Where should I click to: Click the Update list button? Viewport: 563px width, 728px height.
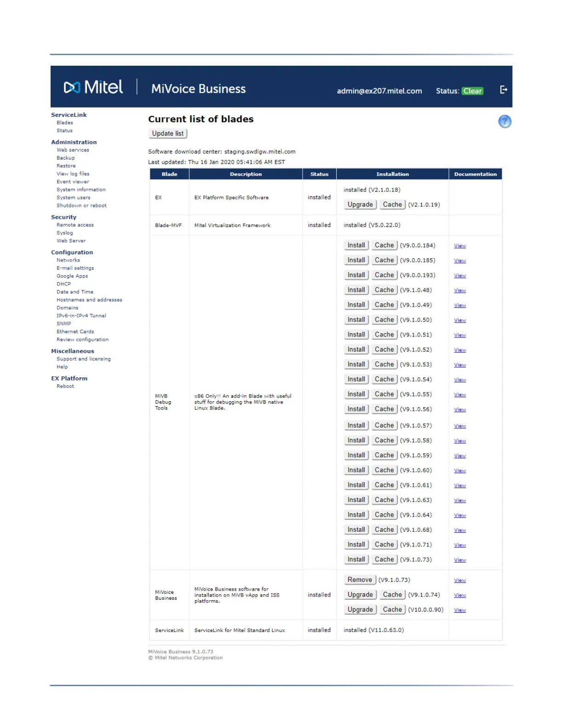167,133
